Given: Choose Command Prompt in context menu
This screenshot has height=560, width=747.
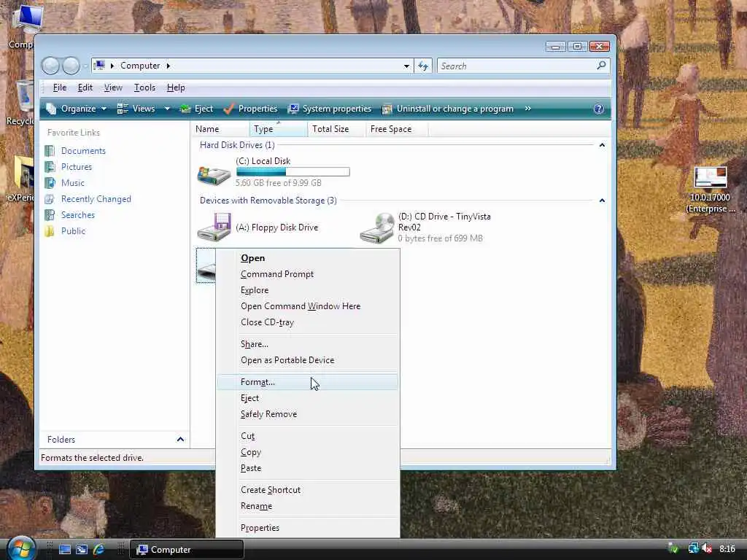Looking at the screenshot, I should [308, 274].
